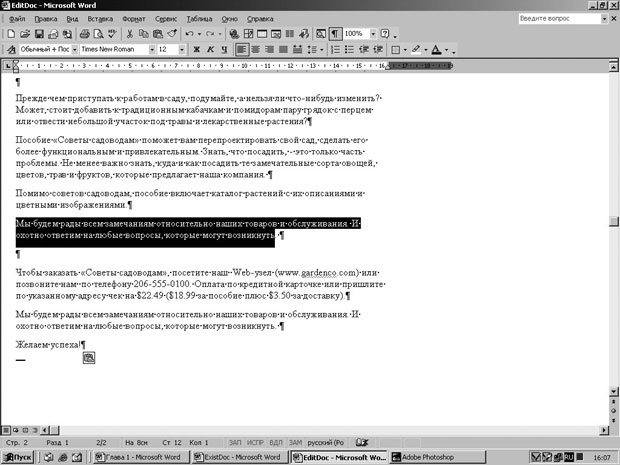The image size is (620, 465).
Task: Create a new blank document
Action: coord(11,34)
